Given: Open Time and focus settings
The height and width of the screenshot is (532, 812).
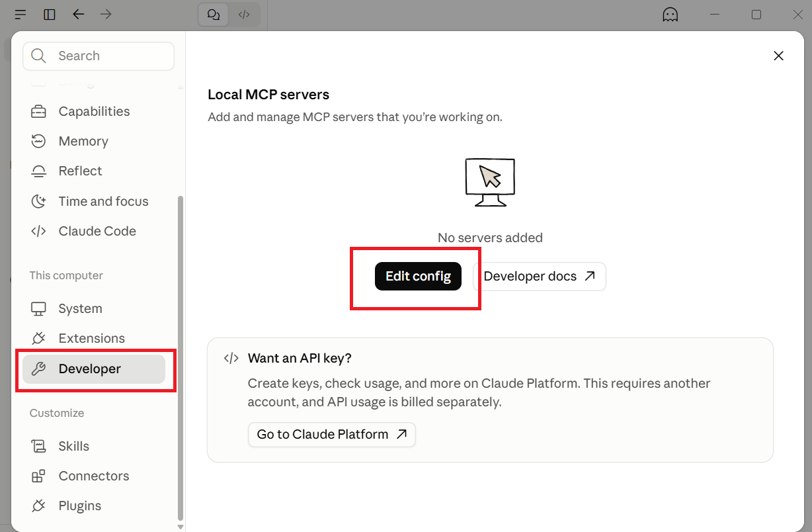Looking at the screenshot, I should click(94, 201).
